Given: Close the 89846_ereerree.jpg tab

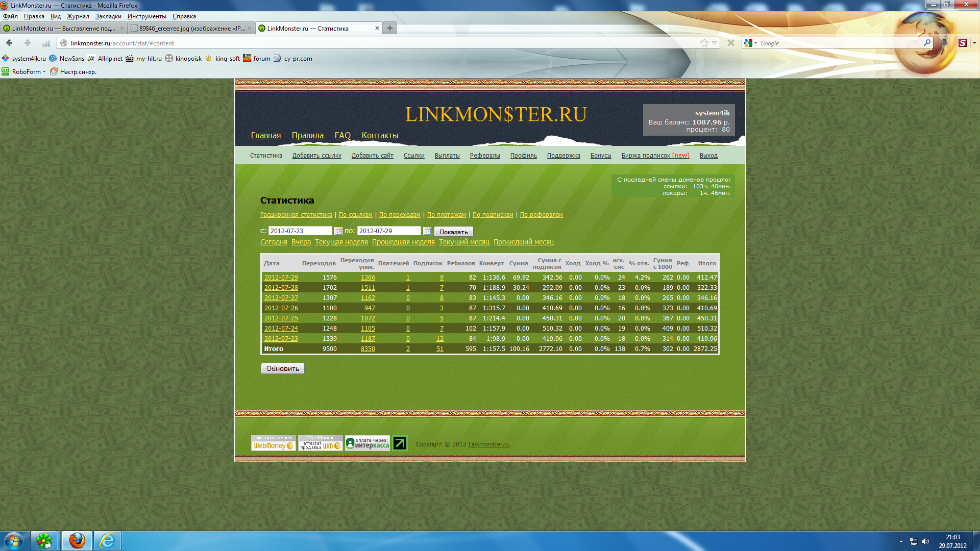Looking at the screenshot, I should 250,28.
